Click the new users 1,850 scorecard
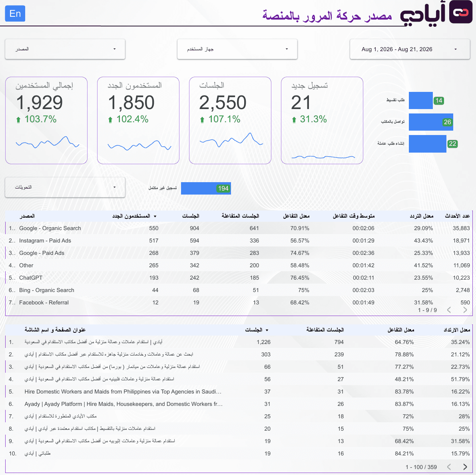The image size is (476, 475). [138, 120]
